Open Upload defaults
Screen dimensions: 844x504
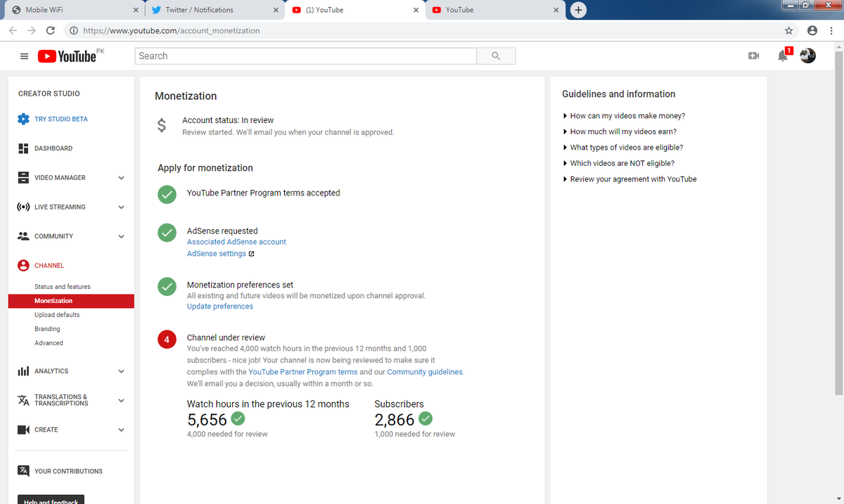pos(57,315)
